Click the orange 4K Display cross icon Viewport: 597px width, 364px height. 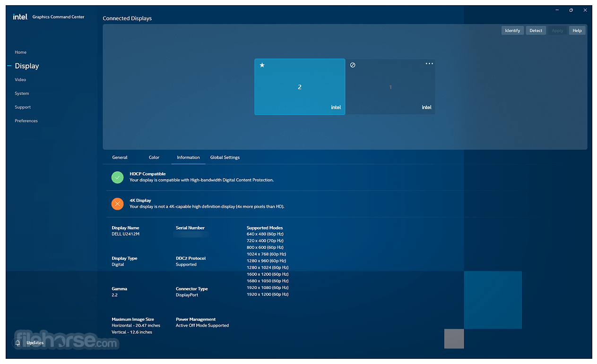[x=117, y=203]
